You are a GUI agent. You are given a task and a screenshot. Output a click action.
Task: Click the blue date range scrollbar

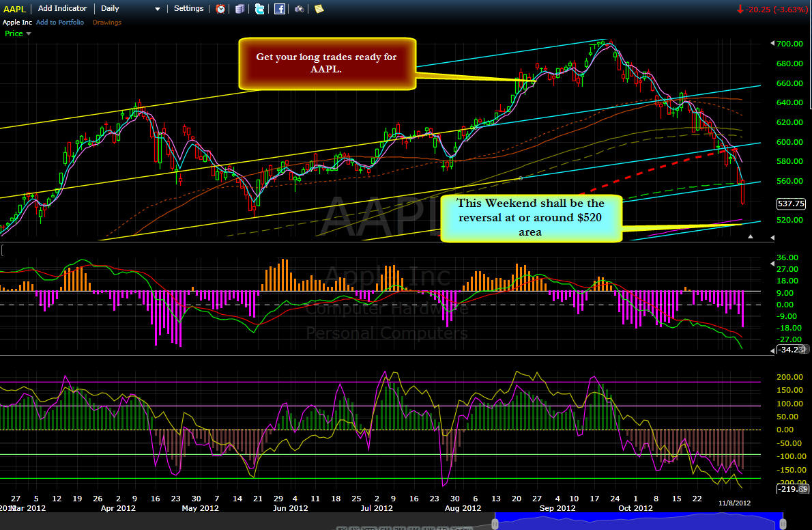(639, 521)
